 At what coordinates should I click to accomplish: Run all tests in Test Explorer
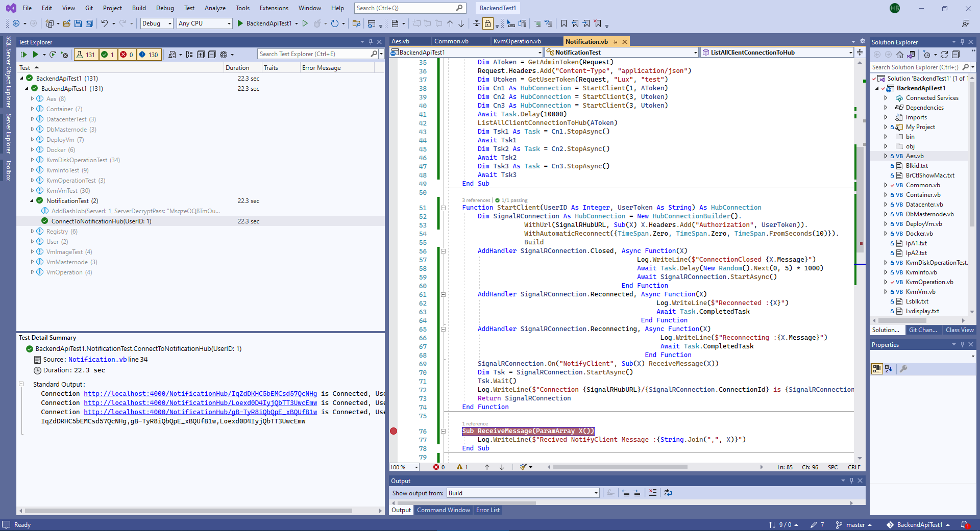pyautogui.click(x=23, y=55)
